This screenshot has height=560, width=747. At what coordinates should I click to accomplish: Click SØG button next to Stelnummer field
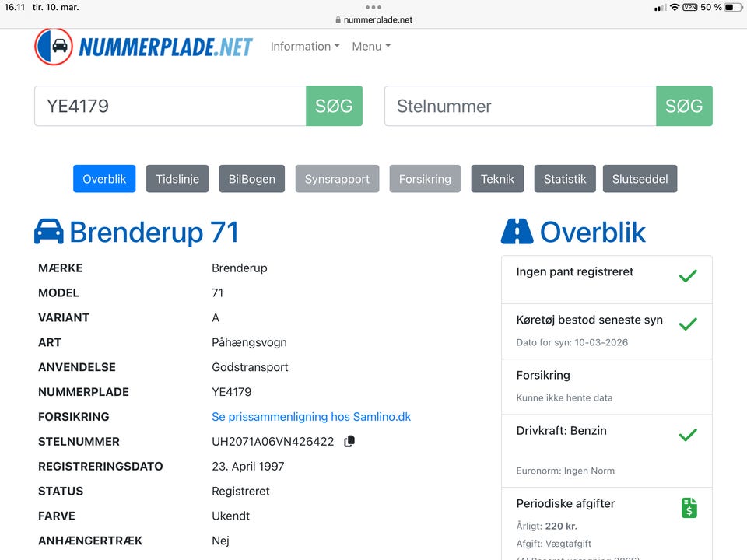[x=684, y=106]
